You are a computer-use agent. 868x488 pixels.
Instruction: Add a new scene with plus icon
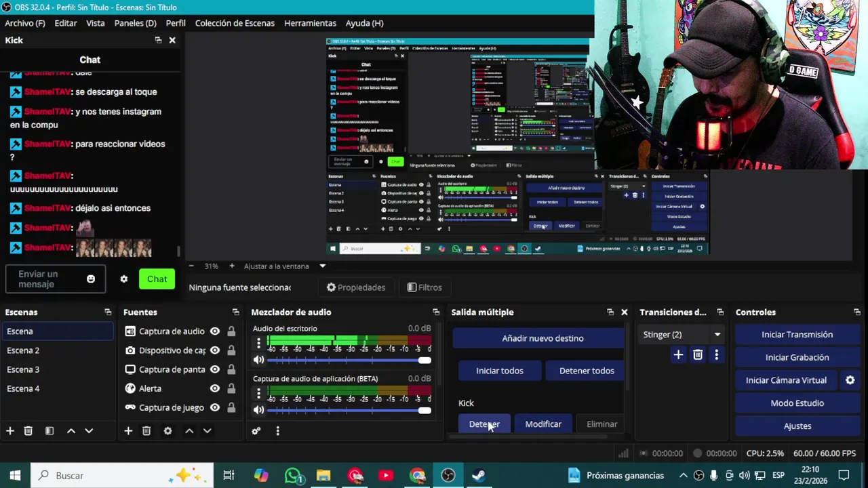tap(10, 431)
